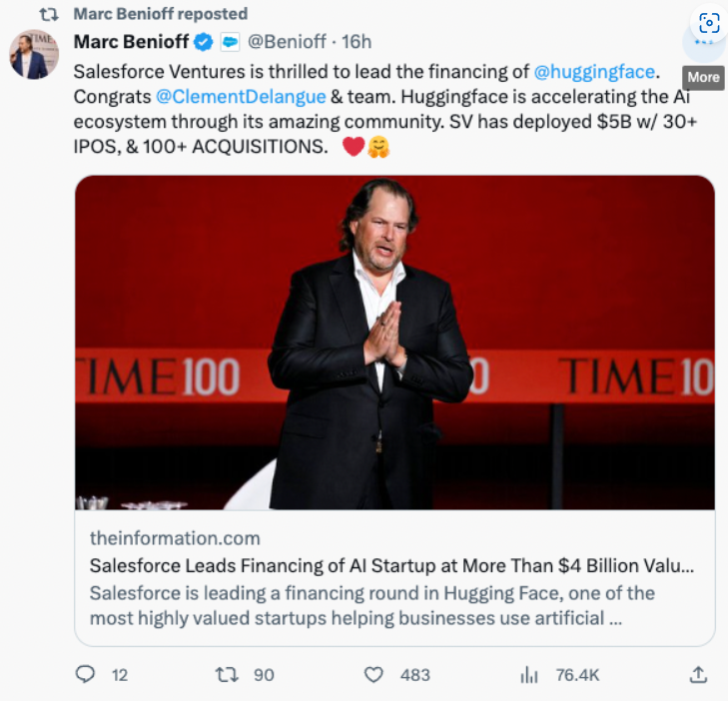This screenshot has width=728, height=701.
Task: Click the share upload icon
Action: pyautogui.click(x=698, y=675)
